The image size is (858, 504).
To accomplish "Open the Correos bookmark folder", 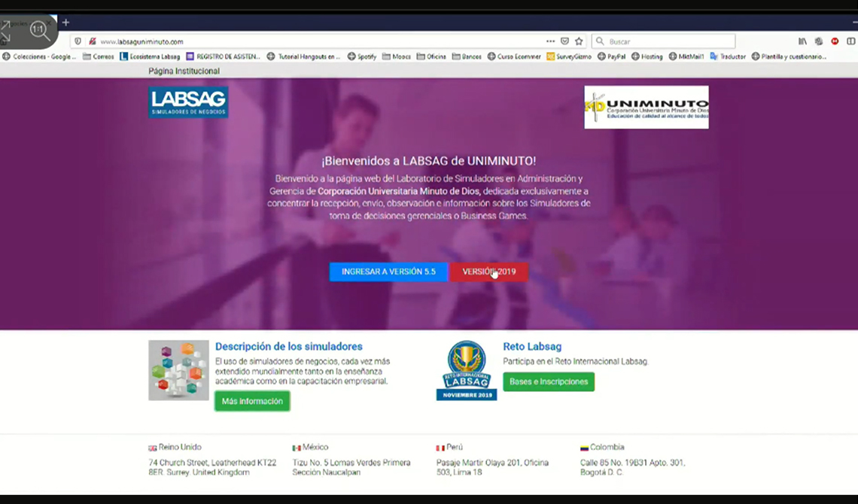I will 98,56.
